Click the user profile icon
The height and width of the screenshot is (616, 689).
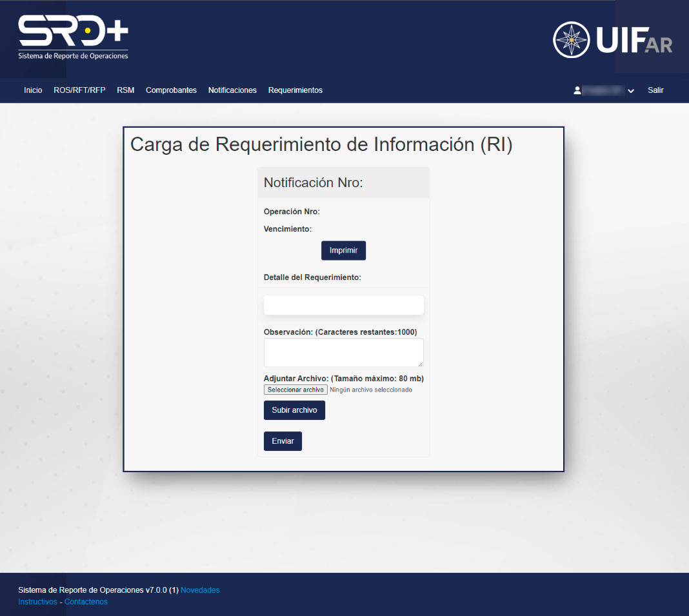click(577, 91)
